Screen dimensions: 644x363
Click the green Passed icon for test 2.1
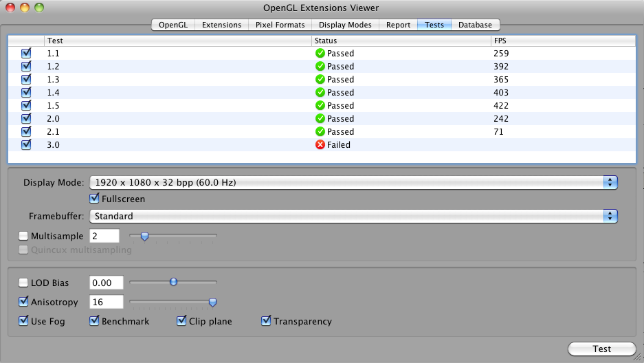(x=320, y=132)
